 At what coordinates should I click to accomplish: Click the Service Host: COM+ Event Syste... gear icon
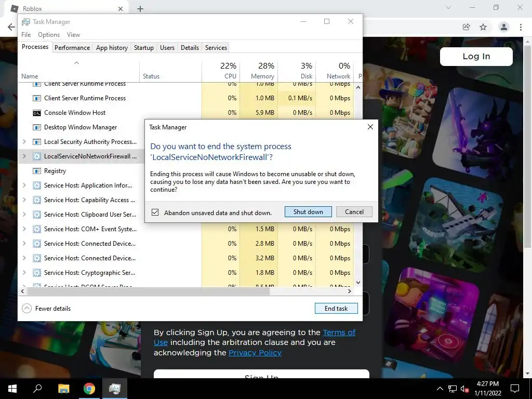37,229
